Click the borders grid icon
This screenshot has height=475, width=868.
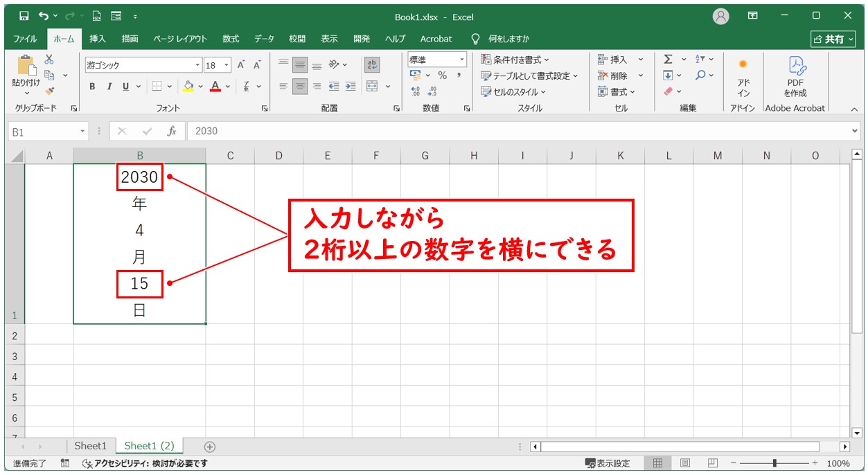click(157, 87)
